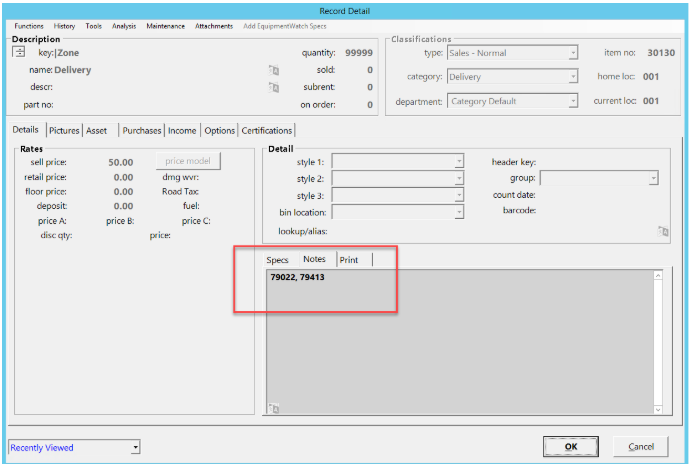The height and width of the screenshot is (464, 689).
Task: Open the type dropdown showing Sales - Normal
Action: [573, 53]
